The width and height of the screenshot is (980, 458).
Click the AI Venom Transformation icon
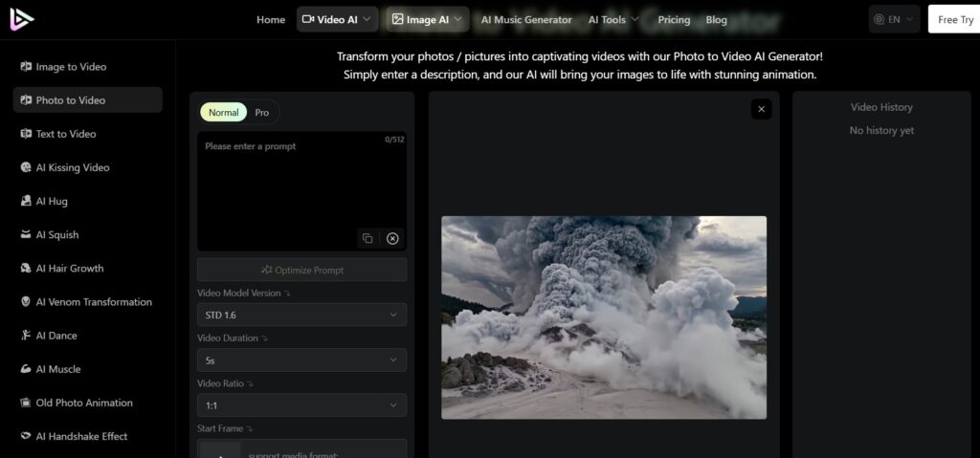(x=26, y=302)
